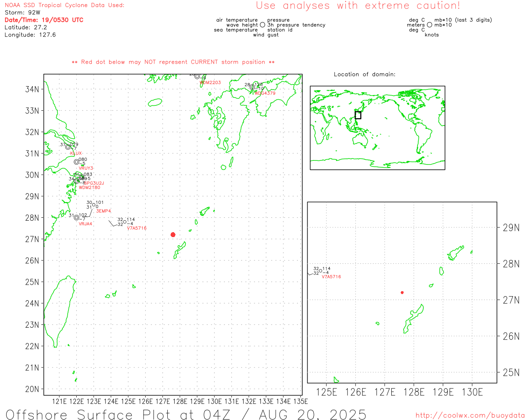Screen dimensions: 525x420
Task: Click the KLUX station circle marker
Action: tap(68, 147)
